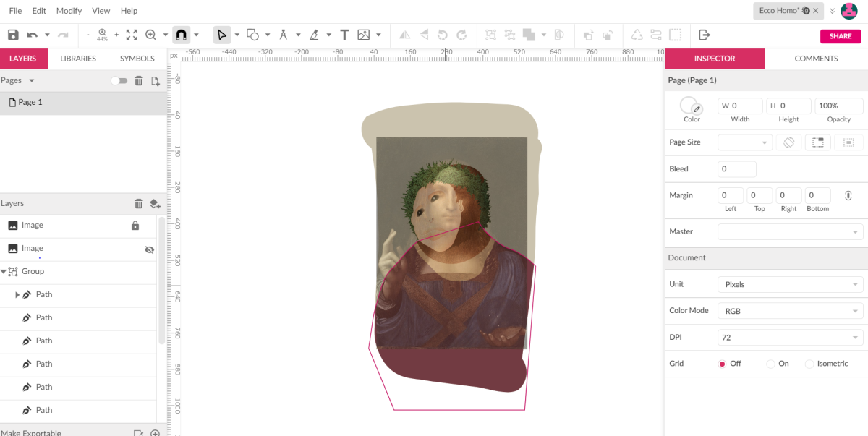Rotate counterclockwise icon in toolbar
The width and height of the screenshot is (868, 436).
[x=443, y=35]
